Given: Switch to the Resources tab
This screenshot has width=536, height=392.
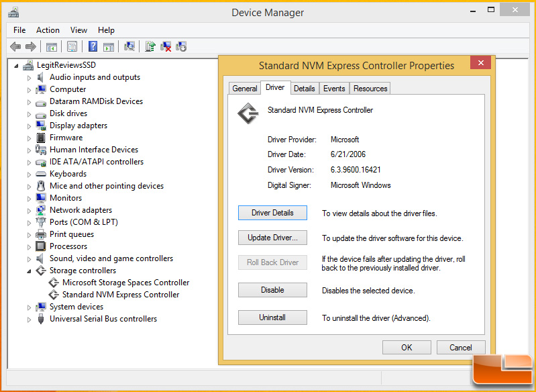Looking at the screenshot, I should point(370,89).
